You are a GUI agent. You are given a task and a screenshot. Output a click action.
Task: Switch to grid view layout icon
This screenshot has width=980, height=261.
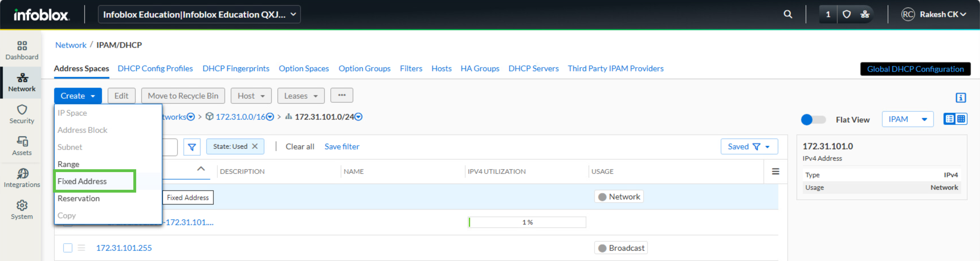click(961, 119)
